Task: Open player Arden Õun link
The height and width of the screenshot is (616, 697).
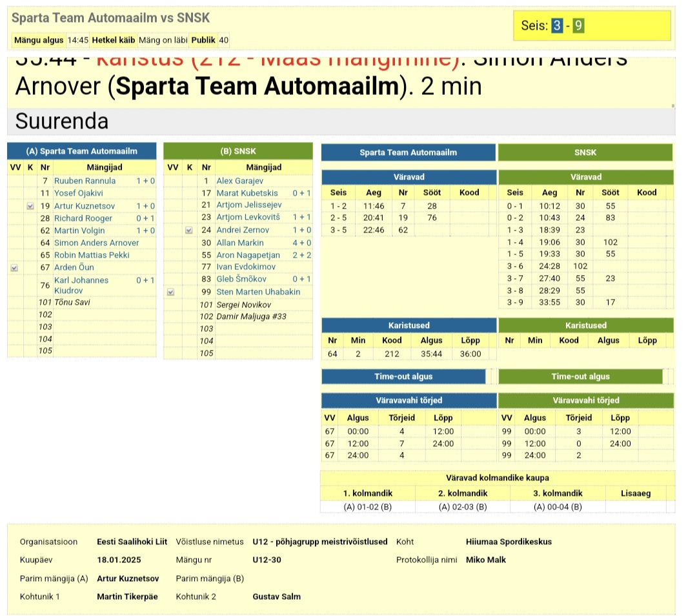Action: [74, 267]
